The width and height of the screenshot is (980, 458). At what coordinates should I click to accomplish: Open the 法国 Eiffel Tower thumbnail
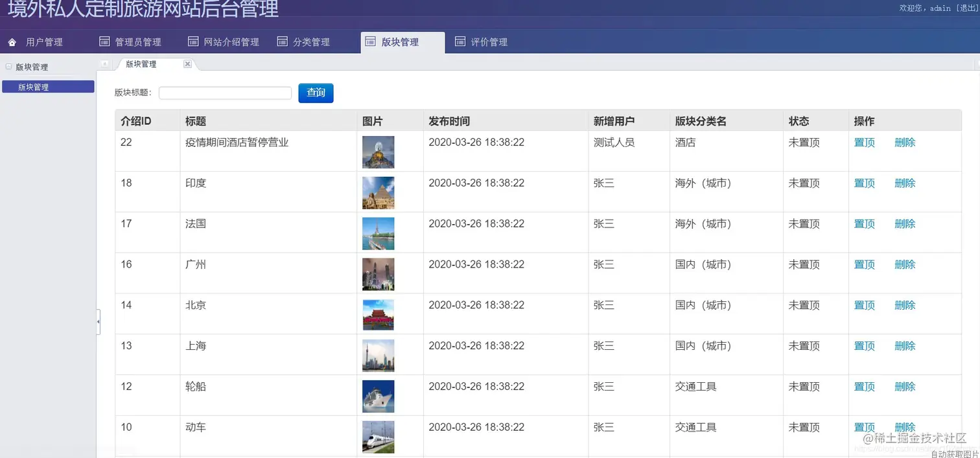pyautogui.click(x=378, y=233)
